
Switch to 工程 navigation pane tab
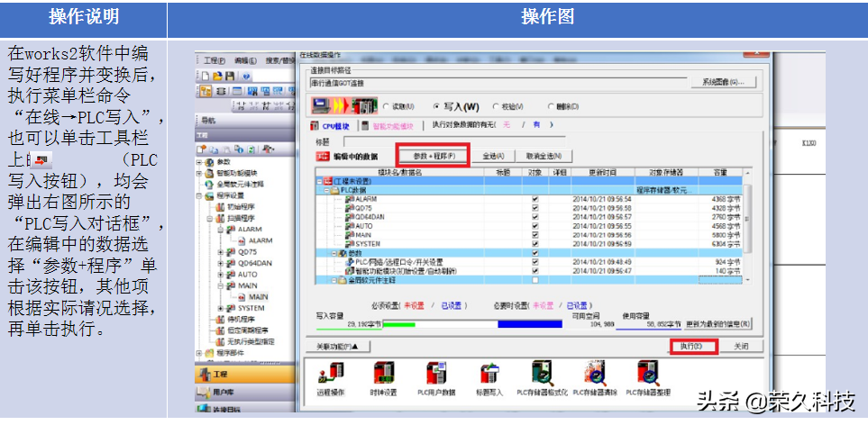coord(244,375)
